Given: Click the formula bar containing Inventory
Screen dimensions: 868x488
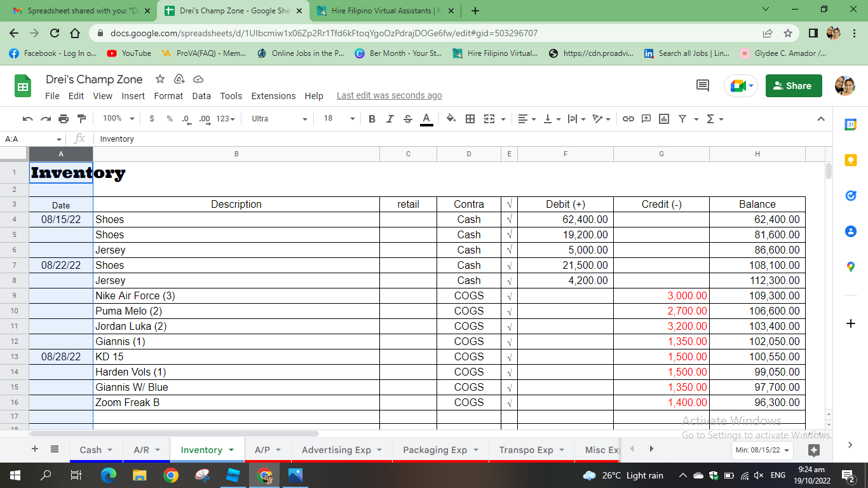Looking at the screenshot, I should click(x=463, y=139).
